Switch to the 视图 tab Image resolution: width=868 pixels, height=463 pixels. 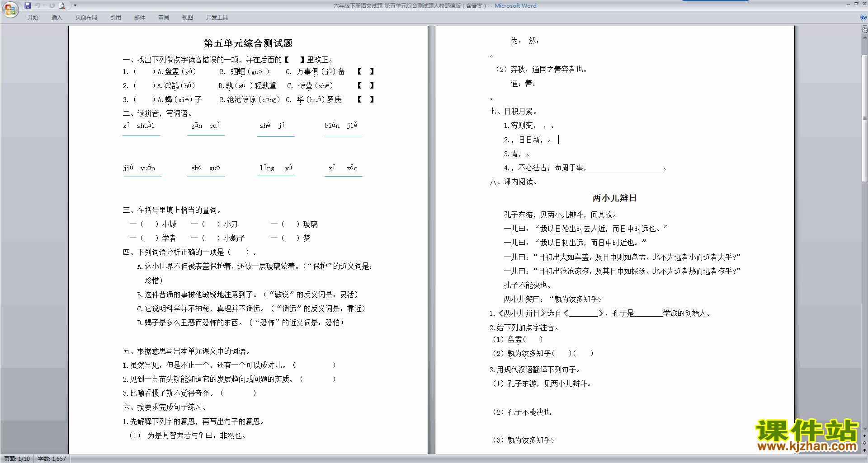point(187,17)
